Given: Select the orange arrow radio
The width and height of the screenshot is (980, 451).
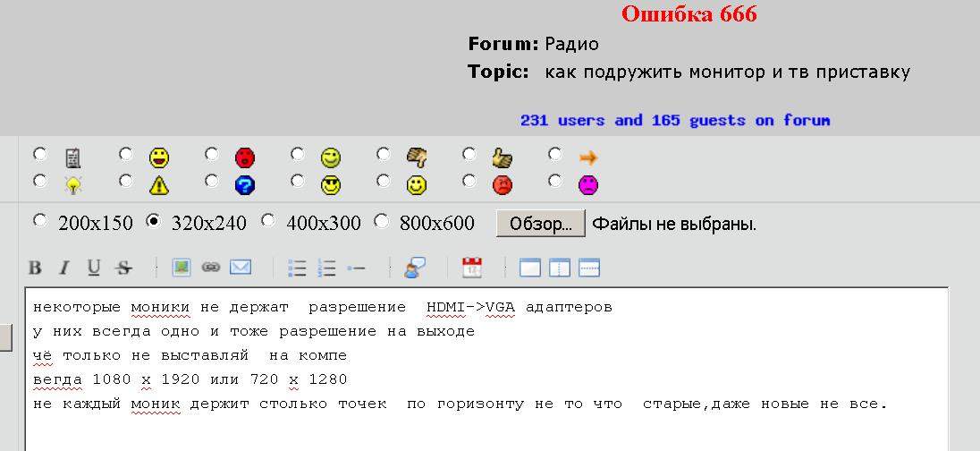Looking at the screenshot, I should (x=555, y=153).
